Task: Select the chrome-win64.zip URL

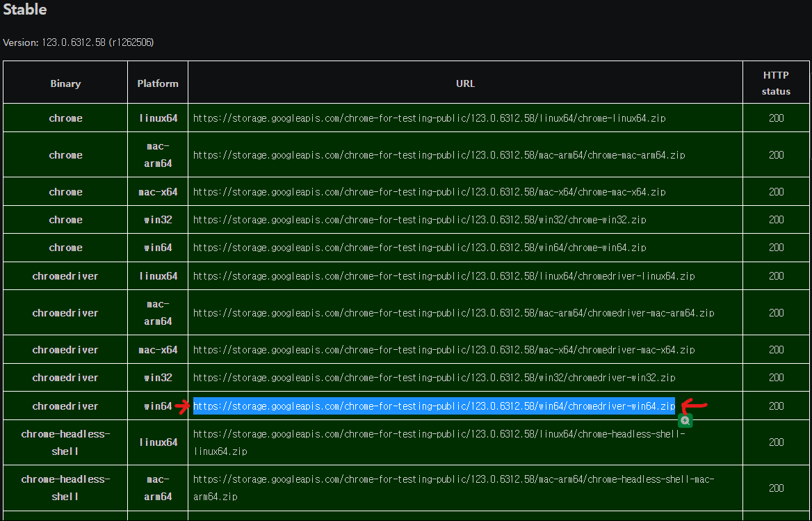Action: point(419,248)
